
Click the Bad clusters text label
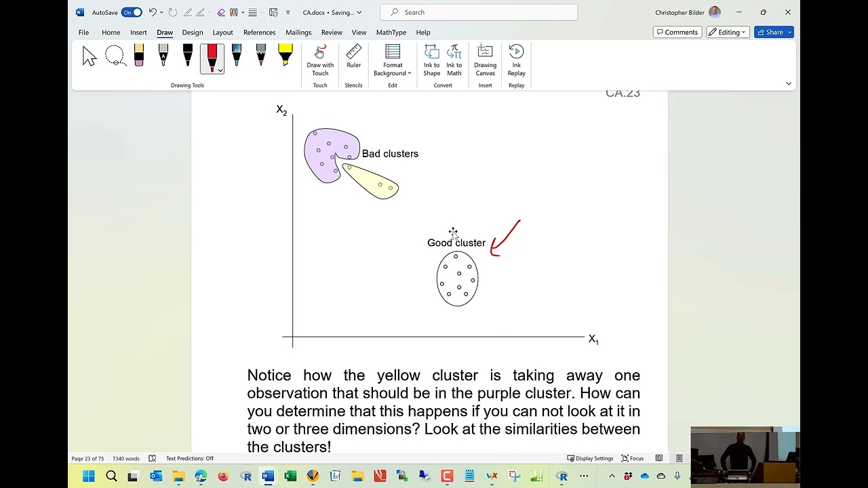[x=390, y=154]
